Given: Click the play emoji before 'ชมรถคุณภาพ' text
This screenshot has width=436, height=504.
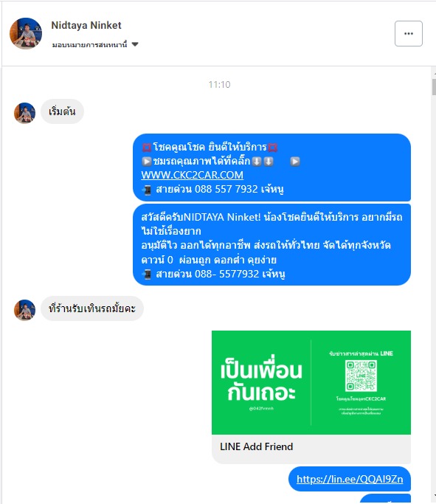Looking at the screenshot, I should (x=147, y=161).
